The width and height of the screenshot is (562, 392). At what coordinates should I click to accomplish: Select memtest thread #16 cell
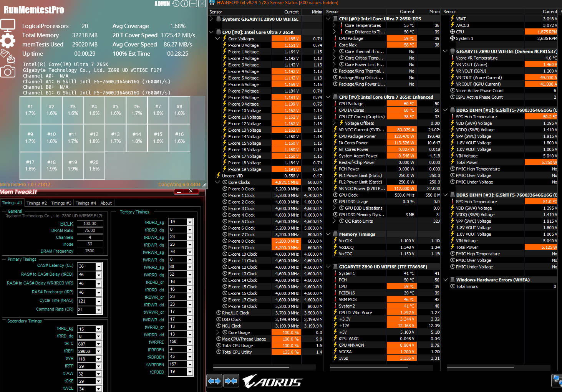click(179, 137)
